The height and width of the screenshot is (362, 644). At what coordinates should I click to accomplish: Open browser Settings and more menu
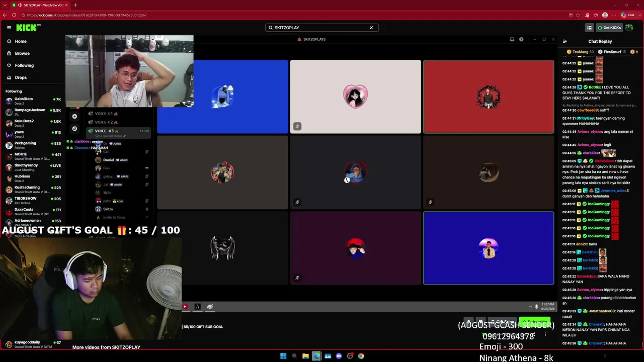[614, 15]
